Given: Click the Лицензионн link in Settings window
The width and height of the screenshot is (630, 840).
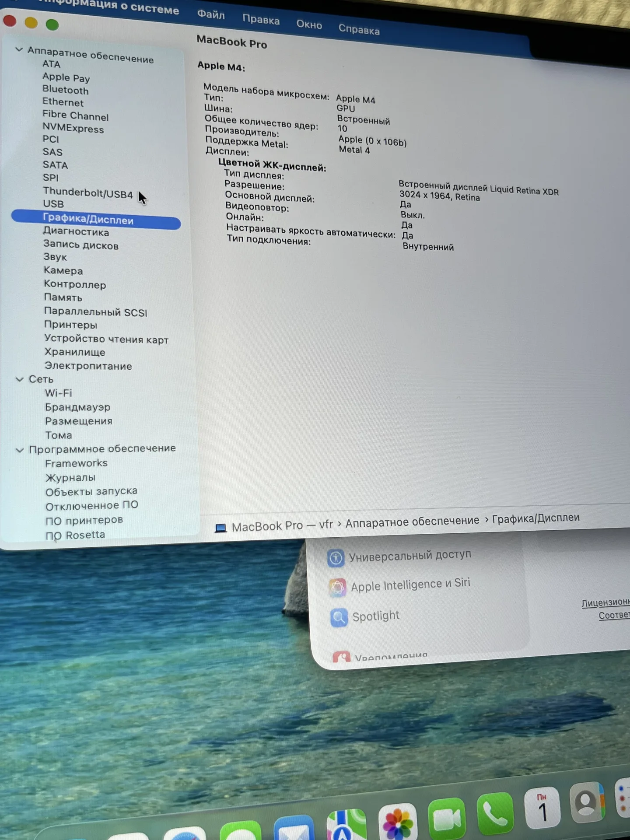Looking at the screenshot, I should [x=605, y=602].
